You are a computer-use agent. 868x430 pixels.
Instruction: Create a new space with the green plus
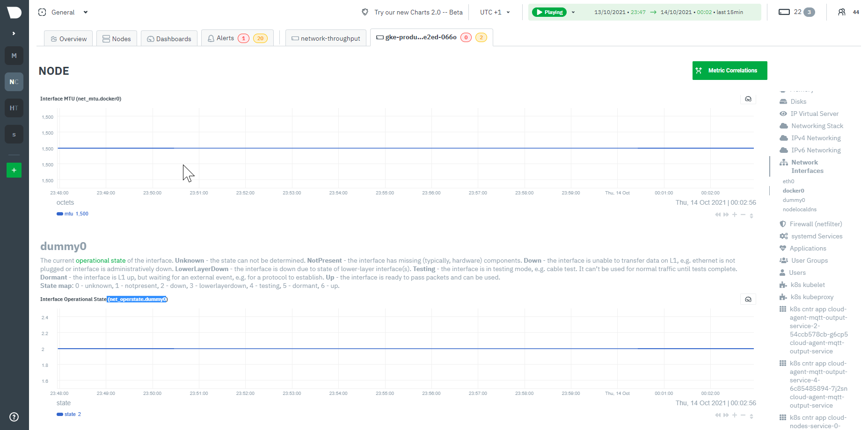point(14,170)
